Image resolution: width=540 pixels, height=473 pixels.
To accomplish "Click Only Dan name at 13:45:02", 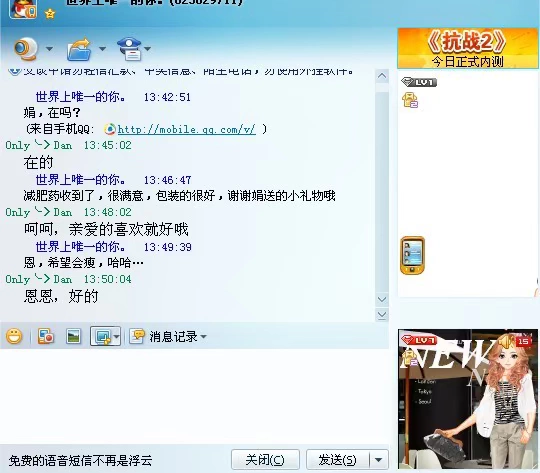I will point(39,145).
